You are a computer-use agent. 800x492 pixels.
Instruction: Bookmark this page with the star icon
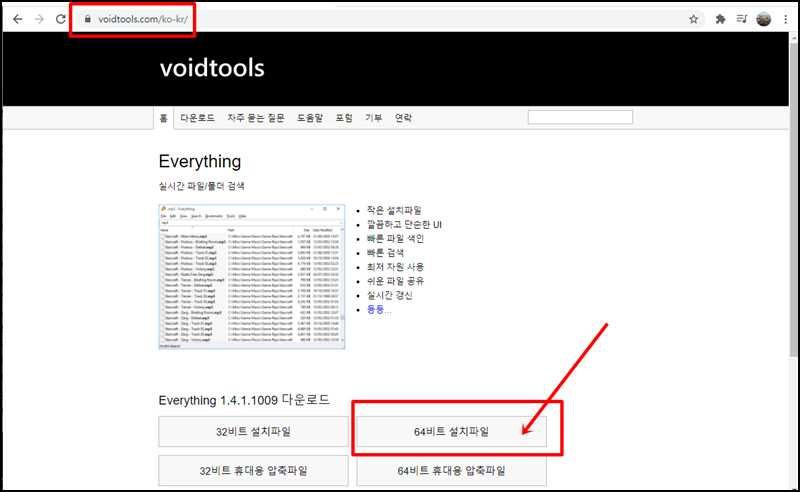point(693,19)
